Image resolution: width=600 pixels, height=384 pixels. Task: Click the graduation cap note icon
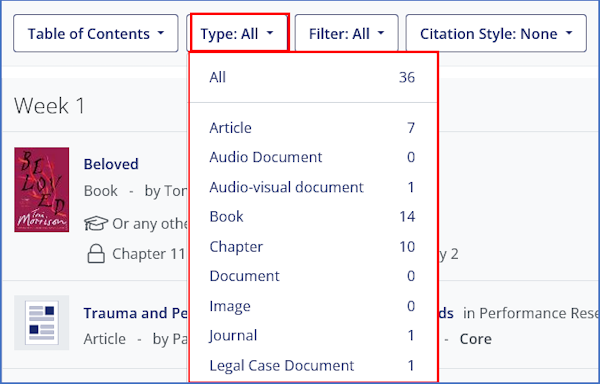[x=96, y=223]
